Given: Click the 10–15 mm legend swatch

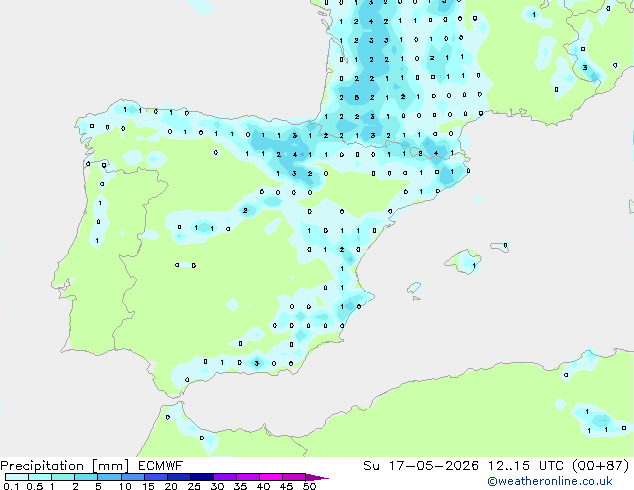Looking at the screenshot, I should (133, 477).
